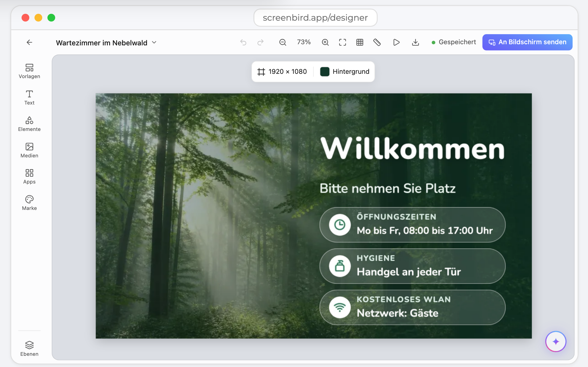This screenshot has width=588, height=367.
Task: Play preview of the design
Action: (396, 43)
